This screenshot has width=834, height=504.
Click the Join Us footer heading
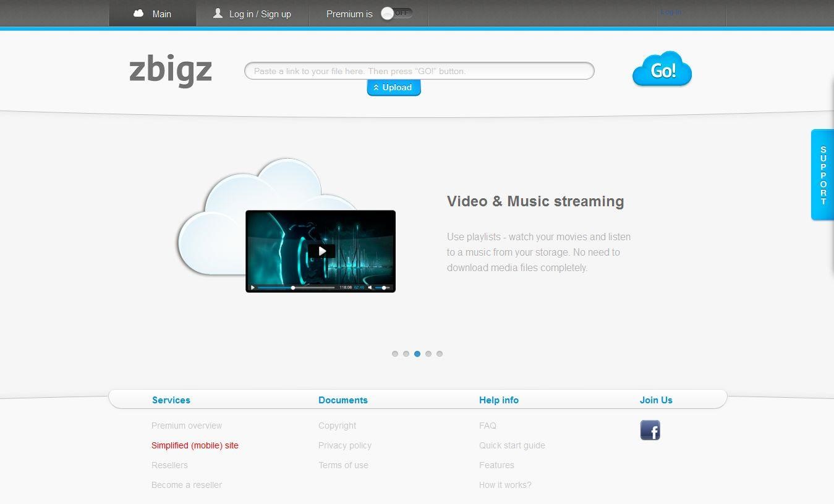[x=656, y=400]
